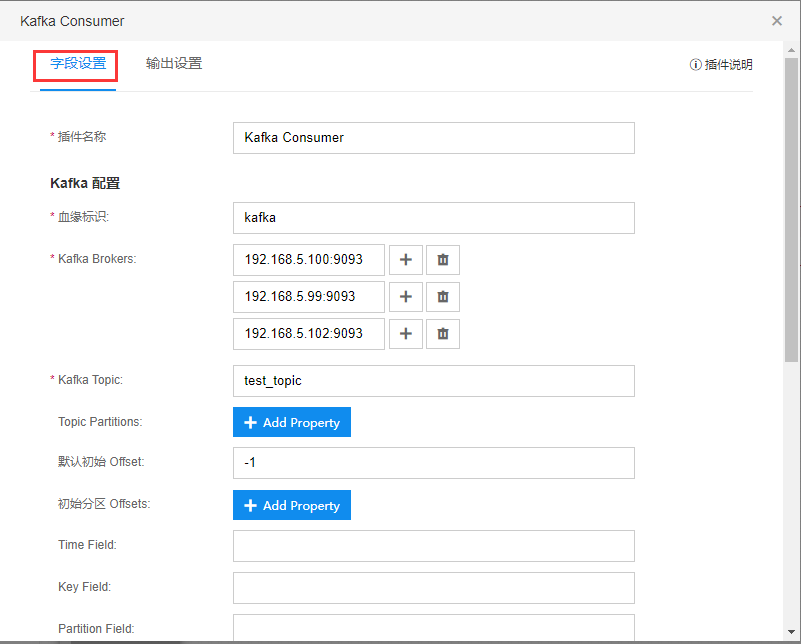The height and width of the screenshot is (644, 801).
Task: Delete the 192.168.5.102:9093 broker row
Action: [x=443, y=334]
